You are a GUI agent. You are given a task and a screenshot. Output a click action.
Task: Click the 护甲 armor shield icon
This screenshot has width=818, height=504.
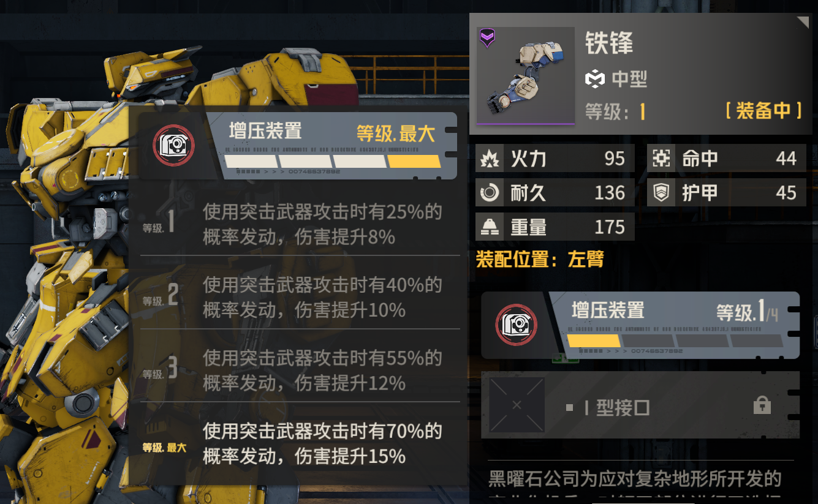pyautogui.click(x=661, y=194)
